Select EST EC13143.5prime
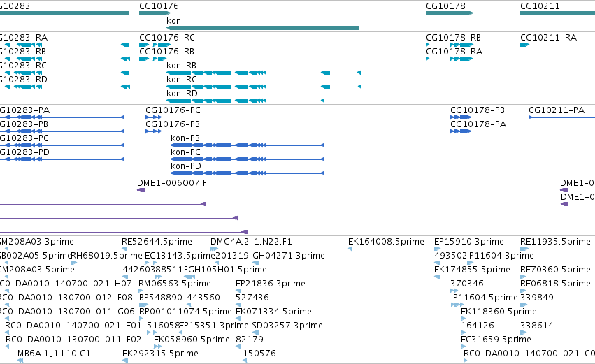The height and width of the screenshot is (364, 595). (x=180, y=256)
